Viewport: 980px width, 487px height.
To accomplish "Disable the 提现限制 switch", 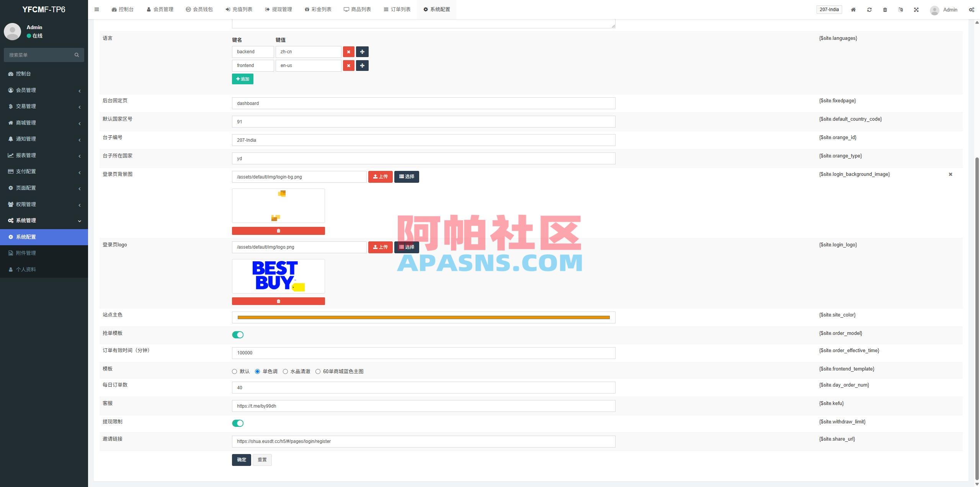I will click(x=238, y=423).
